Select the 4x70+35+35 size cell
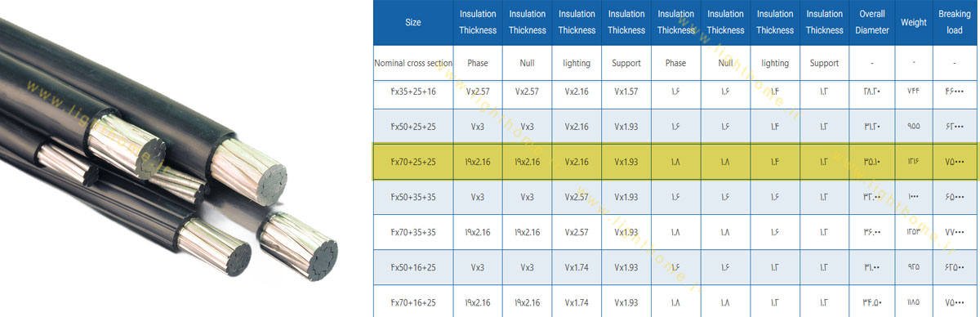980x317 pixels. click(x=413, y=232)
